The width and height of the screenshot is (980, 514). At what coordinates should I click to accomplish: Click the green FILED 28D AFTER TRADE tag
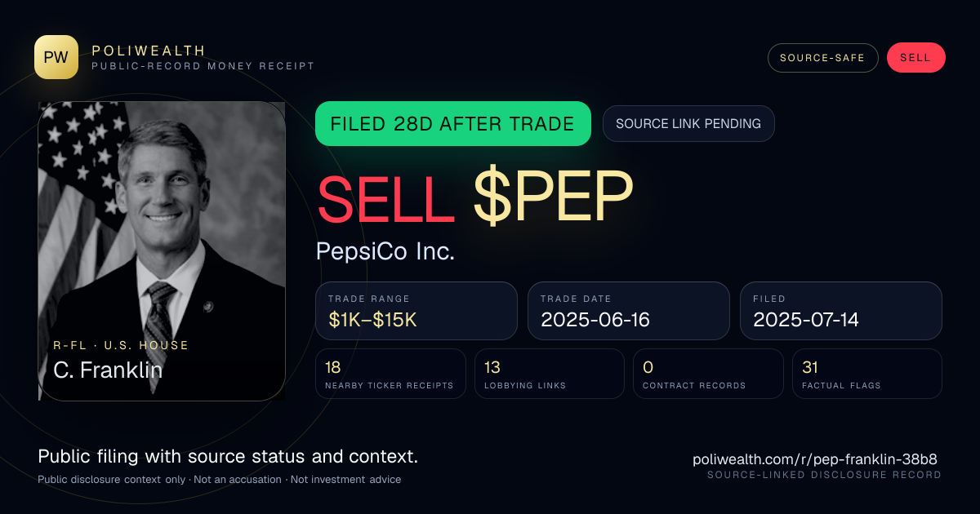453,124
